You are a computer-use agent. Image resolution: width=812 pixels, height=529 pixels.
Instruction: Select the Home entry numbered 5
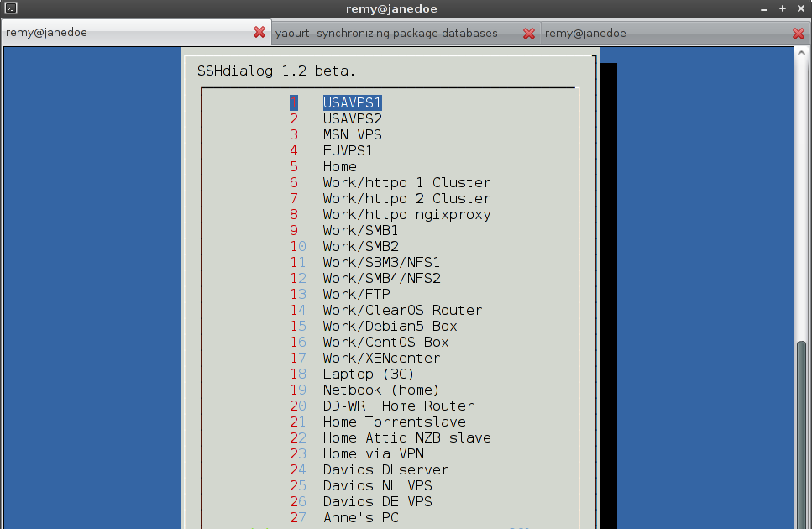[x=340, y=166]
